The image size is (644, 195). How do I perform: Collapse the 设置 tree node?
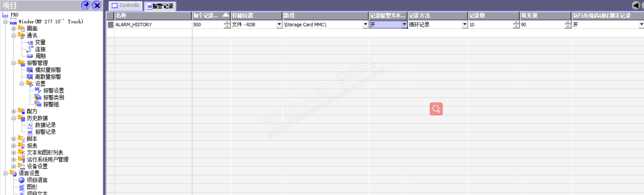pyautogui.click(x=22, y=84)
